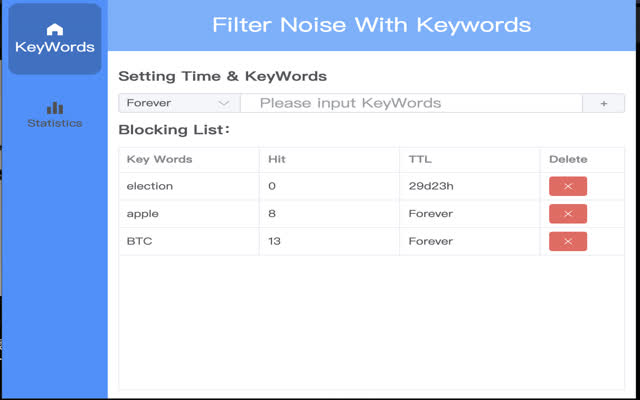Click the Statistics bar chart icon
The width and height of the screenshot is (640, 400).
tap(55, 107)
